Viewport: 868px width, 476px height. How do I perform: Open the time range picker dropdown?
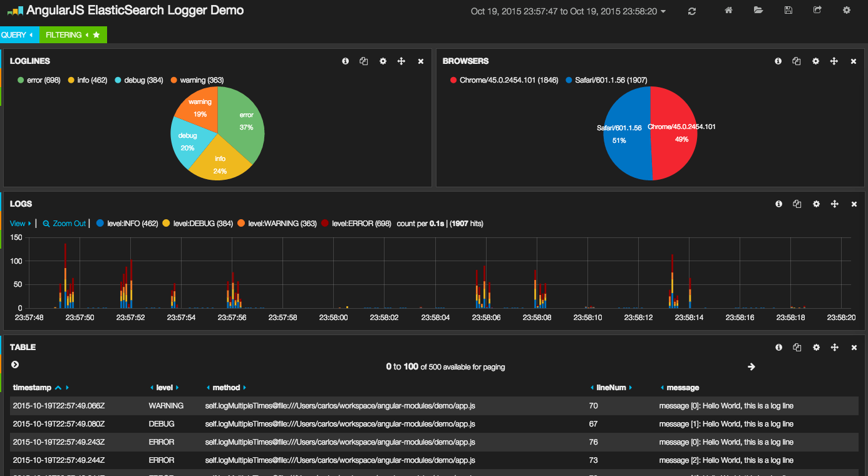point(568,11)
